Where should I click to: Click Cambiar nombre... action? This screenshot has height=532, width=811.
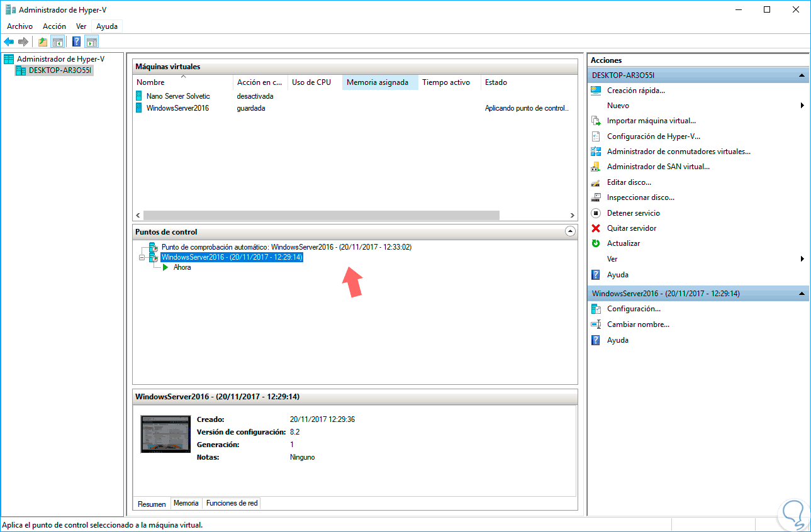click(638, 324)
